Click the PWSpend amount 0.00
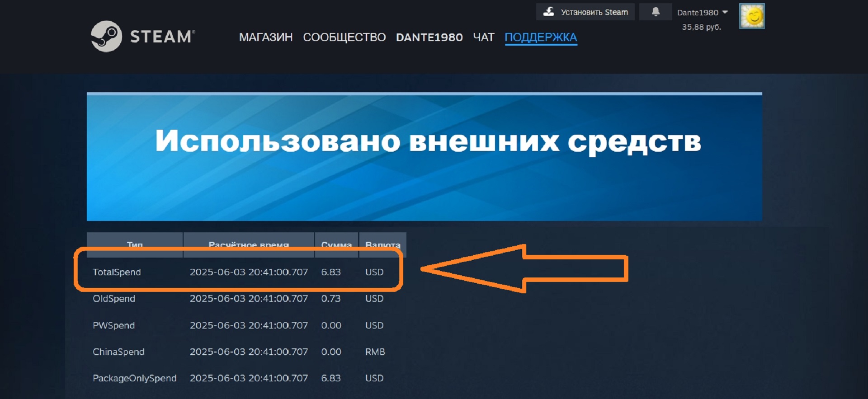Viewport: 868px width, 399px height. pos(331,325)
